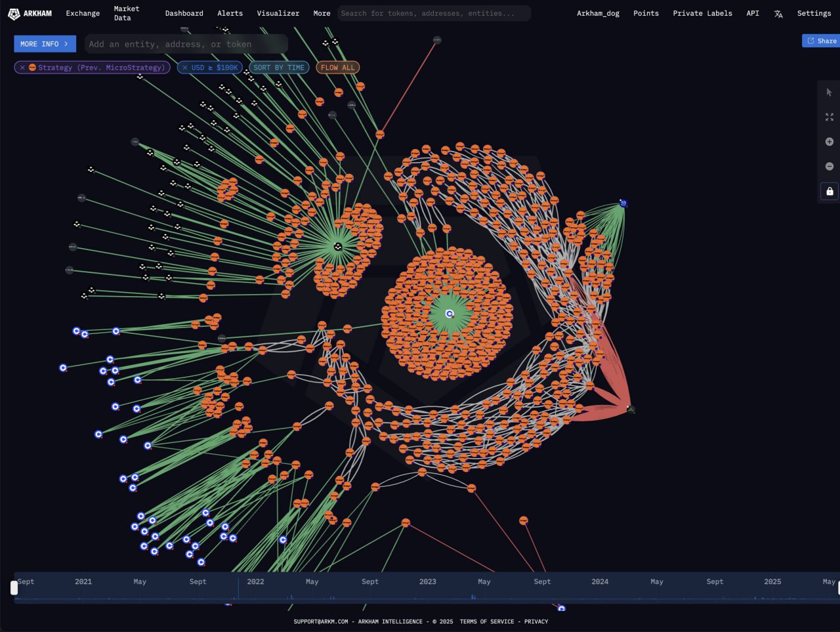The height and width of the screenshot is (632, 840).
Task: Remove the USD ≥ $100K filter
Action: 185,68
